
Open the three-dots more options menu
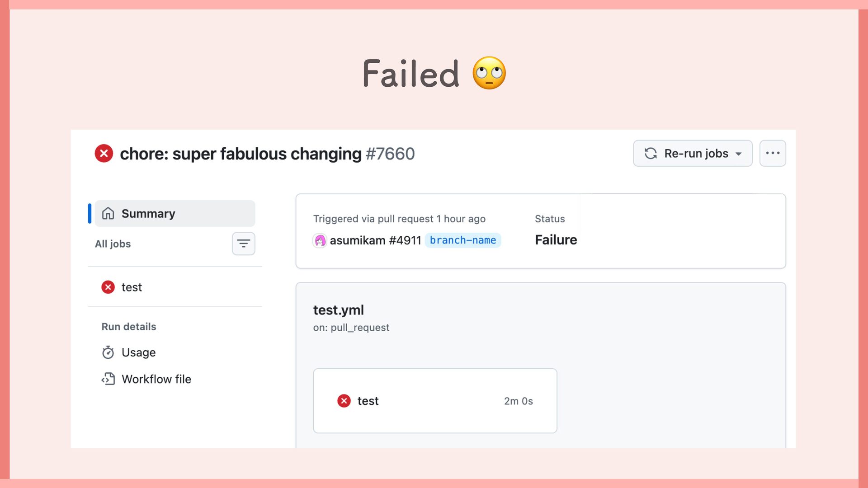[x=773, y=153]
